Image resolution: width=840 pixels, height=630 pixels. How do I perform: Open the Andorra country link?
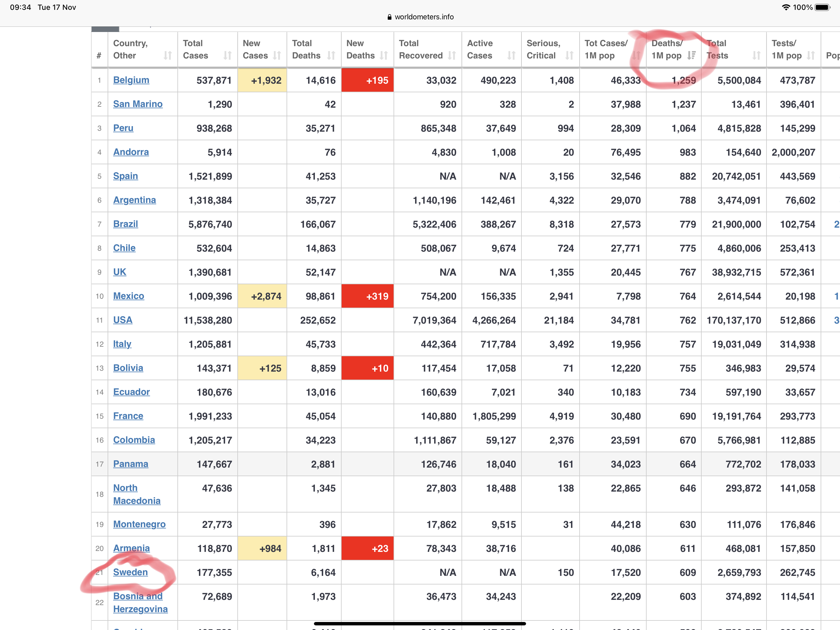131,152
